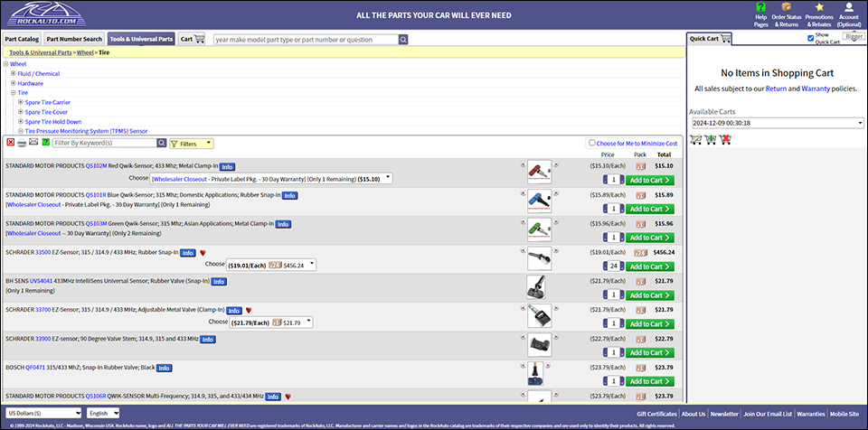The width and height of the screenshot is (868, 430).
Task: Expand the Fluid / Chemical node
Action: [x=14, y=73]
